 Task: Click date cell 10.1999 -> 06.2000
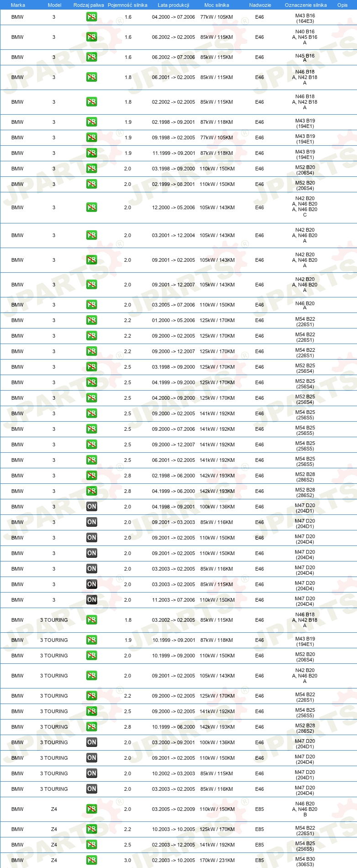[173, 727]
